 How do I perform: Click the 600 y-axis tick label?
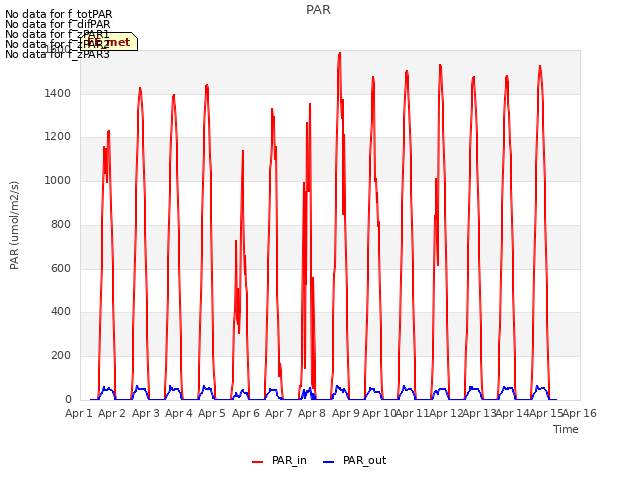[x=61, y=269]
